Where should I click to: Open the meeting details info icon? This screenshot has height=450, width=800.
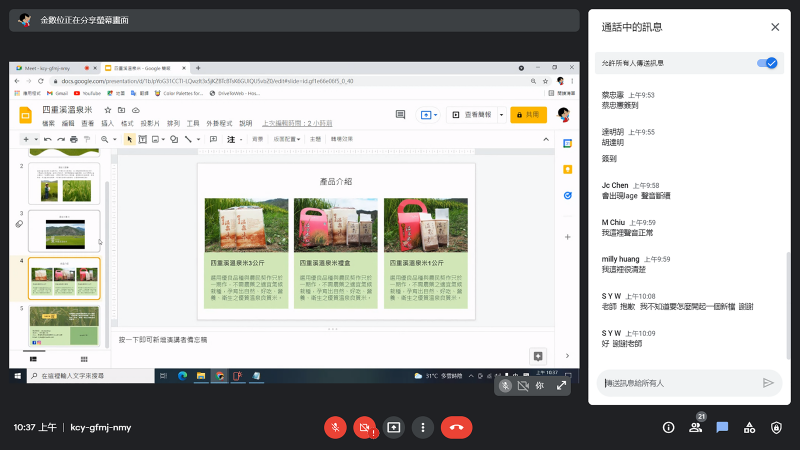pos(668,428)
